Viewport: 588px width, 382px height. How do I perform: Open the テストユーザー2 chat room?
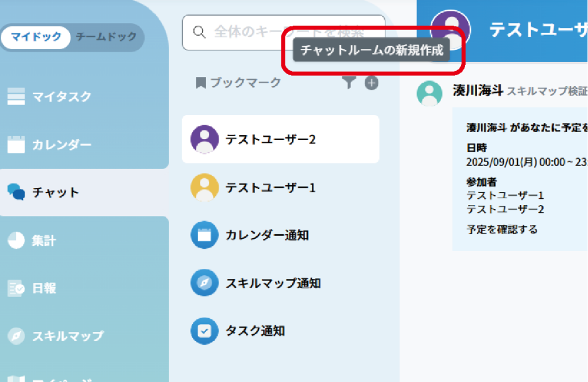[x=280, y=139]
